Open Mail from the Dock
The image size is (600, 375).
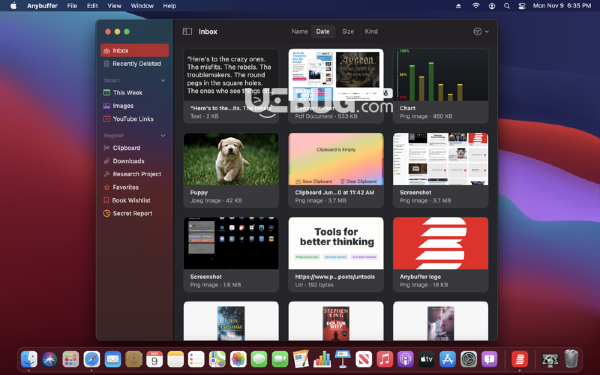pyautogui.click(x=112, y=359)
